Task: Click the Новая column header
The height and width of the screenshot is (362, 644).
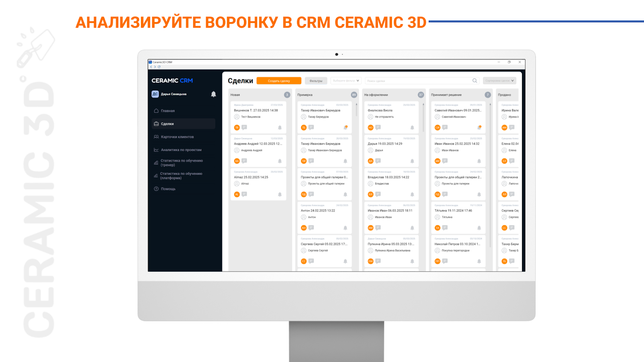Action: click(x=235, y=95)
